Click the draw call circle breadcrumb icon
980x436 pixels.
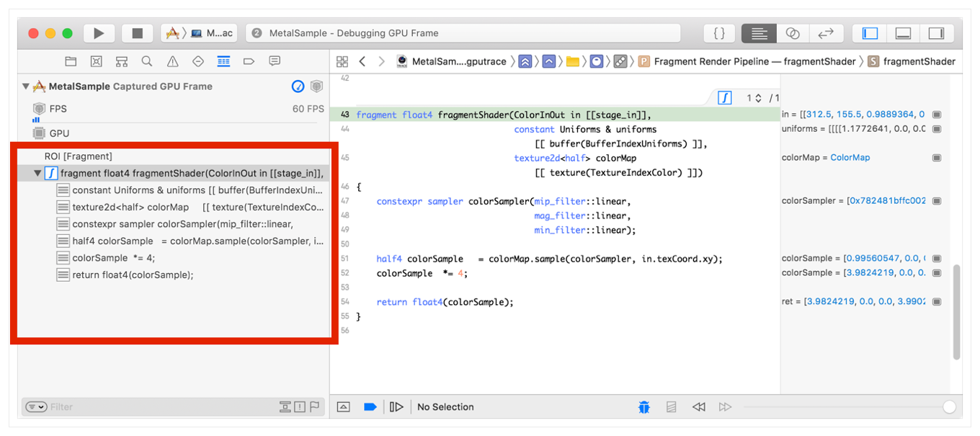pyautogui.click(x=597, y=61)
